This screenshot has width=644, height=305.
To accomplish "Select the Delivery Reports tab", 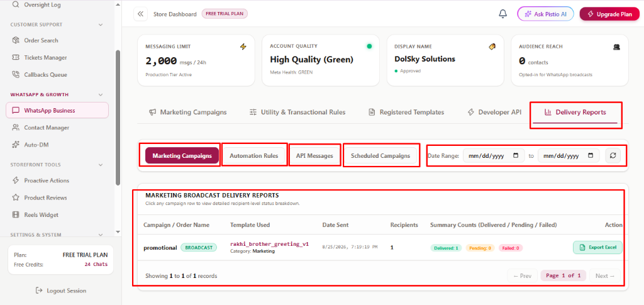I will point(575,112).
